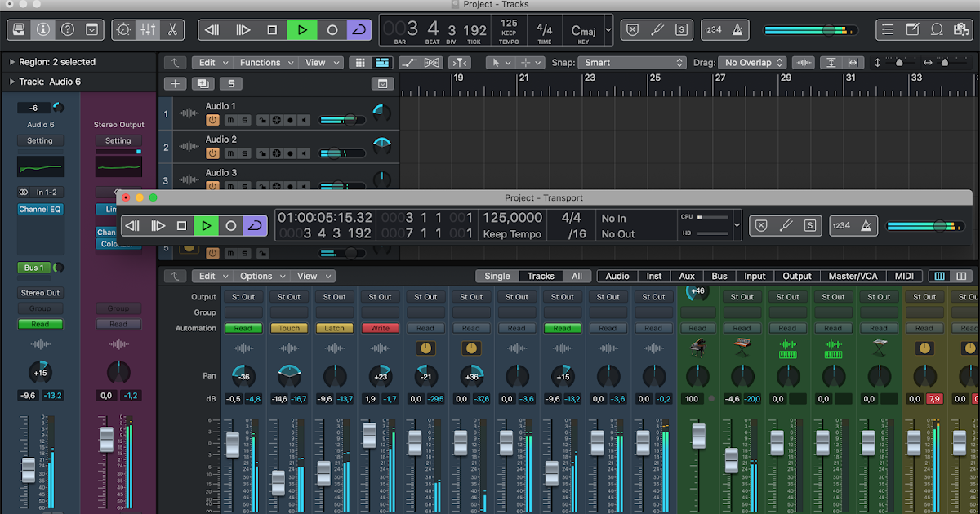The image size is (980, 514).
Task: Click the Transport window volume slider
Action: (926, 226)
